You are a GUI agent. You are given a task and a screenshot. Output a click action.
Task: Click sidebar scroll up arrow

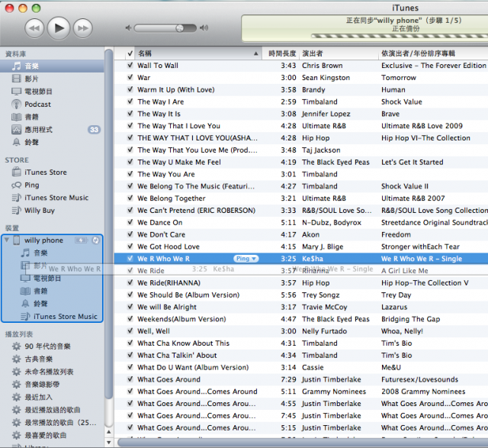[x=108, y=432]
